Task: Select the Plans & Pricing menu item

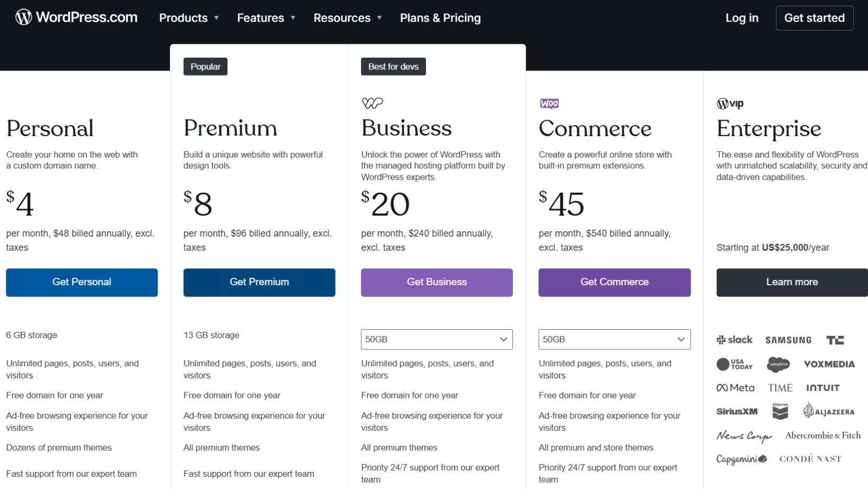Action: 440,17
